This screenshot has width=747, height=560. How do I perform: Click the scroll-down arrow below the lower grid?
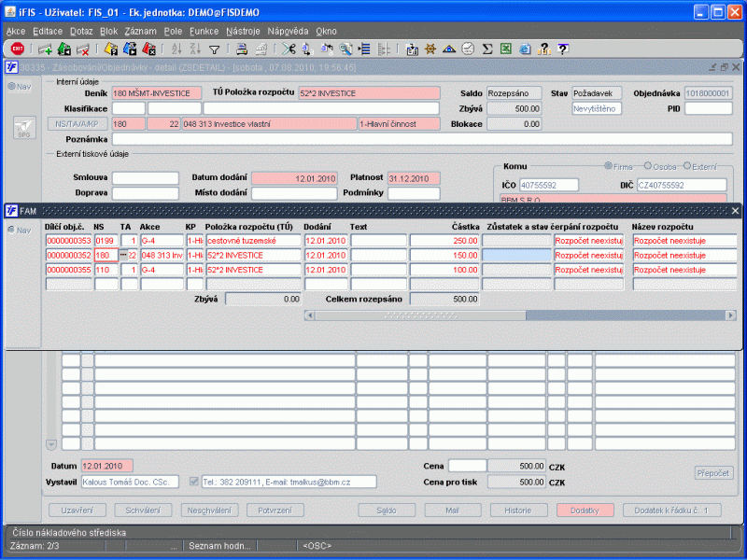point(51,443)
